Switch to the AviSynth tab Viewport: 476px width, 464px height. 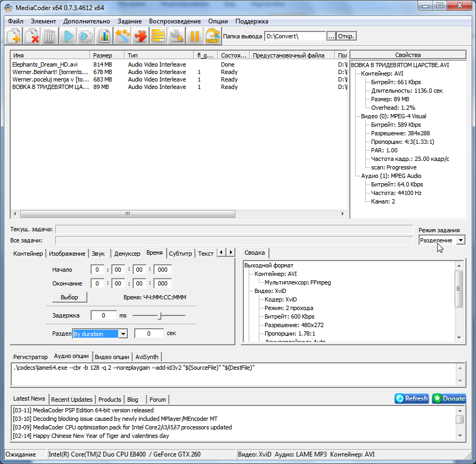point(147,357)
